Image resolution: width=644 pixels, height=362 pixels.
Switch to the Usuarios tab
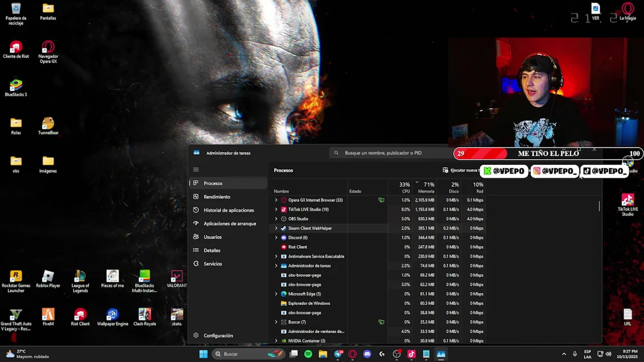coord(229,237)
